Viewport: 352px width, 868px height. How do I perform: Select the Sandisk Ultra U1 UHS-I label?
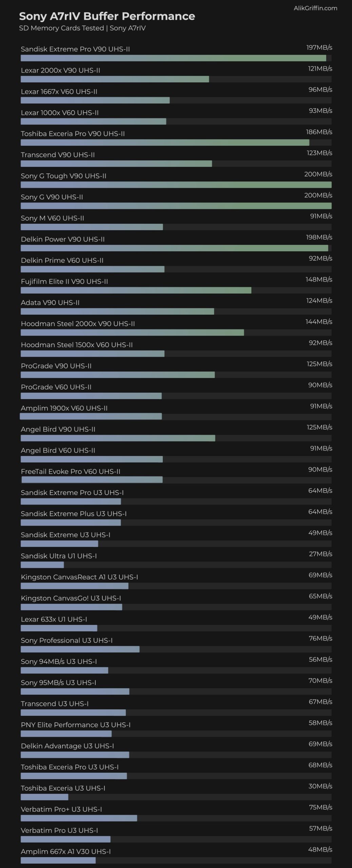point(59,556)
